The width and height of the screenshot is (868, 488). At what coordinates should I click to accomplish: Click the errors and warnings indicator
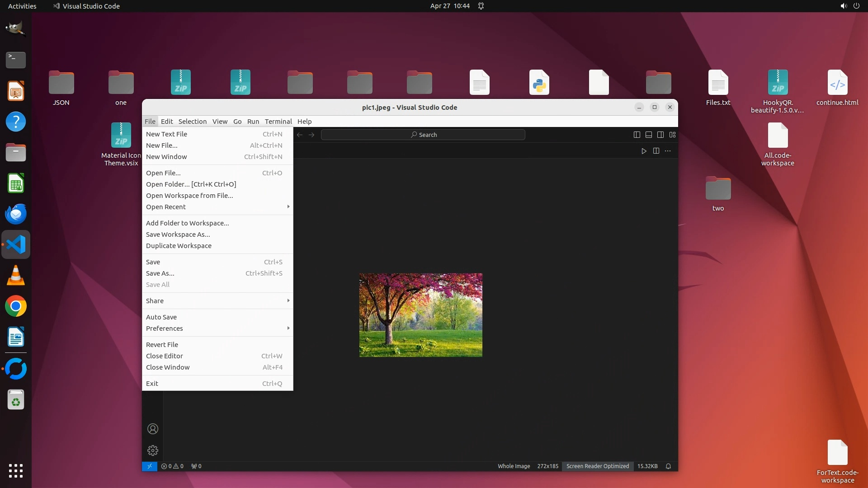tap(172, 466)
